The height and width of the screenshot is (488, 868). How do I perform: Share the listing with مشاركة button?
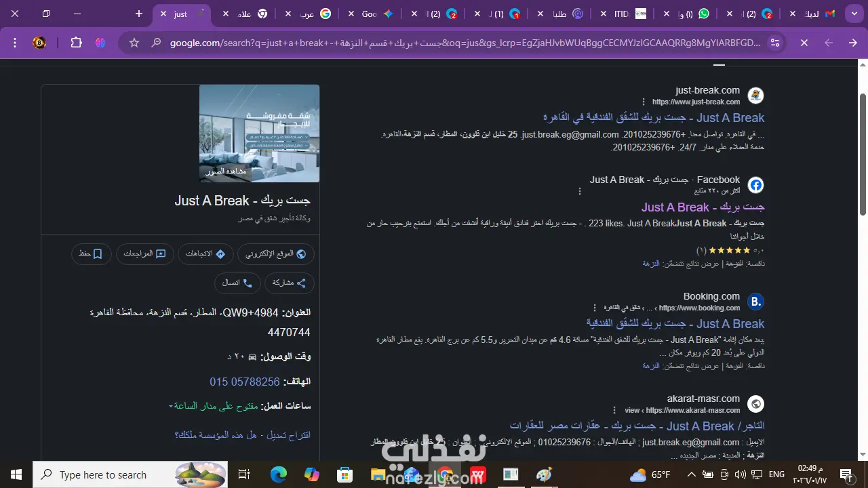point(289,283)
